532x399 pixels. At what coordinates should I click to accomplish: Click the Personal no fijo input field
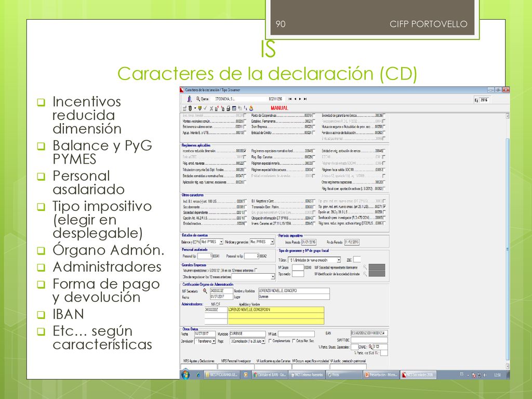tap(251, 256)
